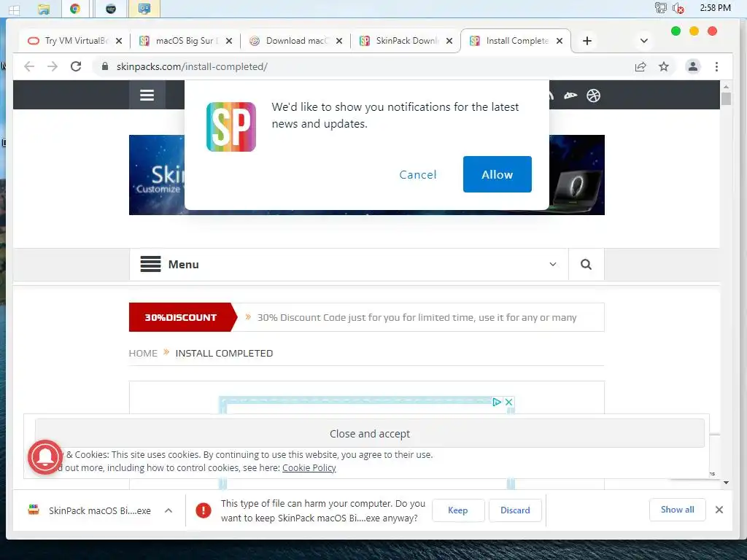Open a new browser tab
This screenshot has width=747, height=560.
tap(587, 41)
